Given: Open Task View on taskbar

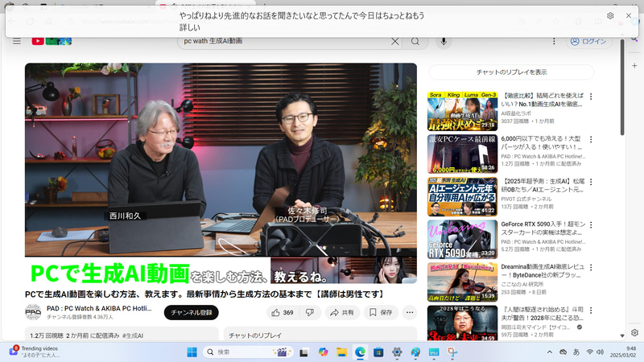Looking at the screenshot, I should [304, 352].
